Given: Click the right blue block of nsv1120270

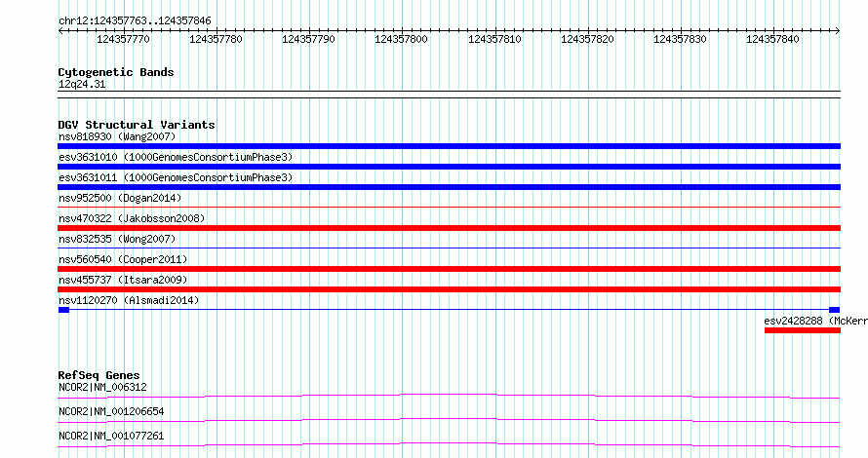Looking at the screenshot, I should click(834, 310).
